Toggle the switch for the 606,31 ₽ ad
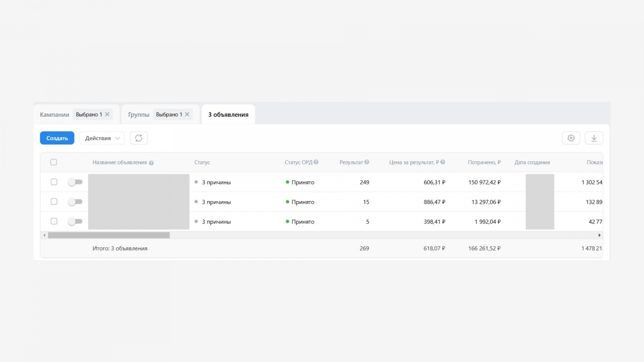The height and width of the screenshot is (362, 644). coord(75,182)
